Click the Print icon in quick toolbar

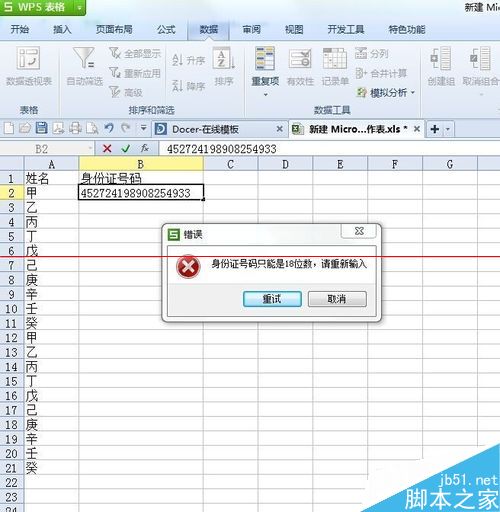click(75, 129)
